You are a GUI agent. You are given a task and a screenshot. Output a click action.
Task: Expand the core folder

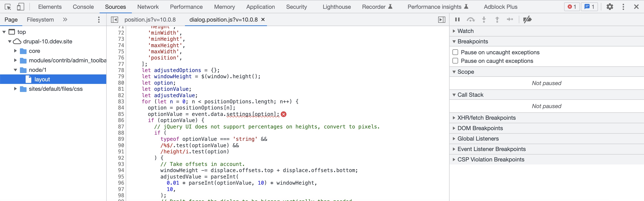coord(15,51)
